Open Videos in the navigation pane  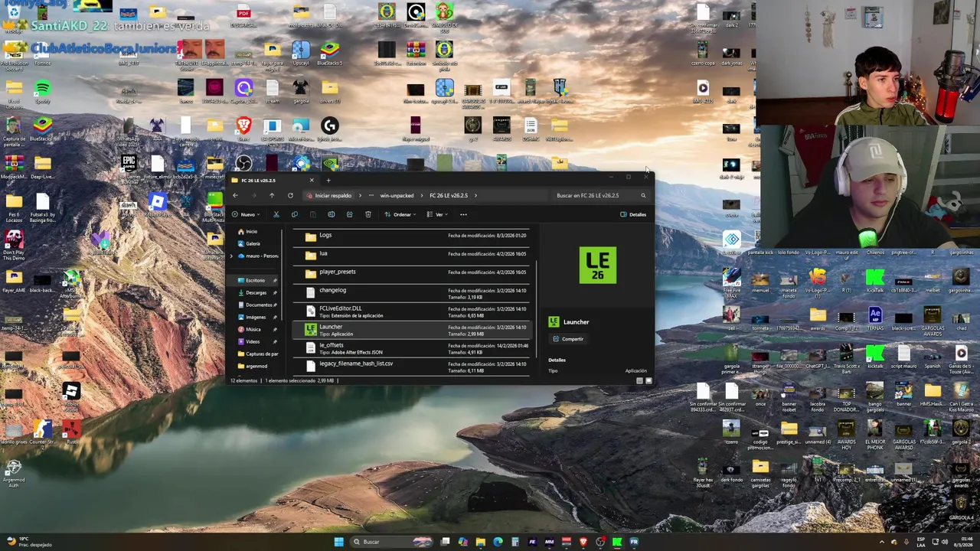point(253,341)
